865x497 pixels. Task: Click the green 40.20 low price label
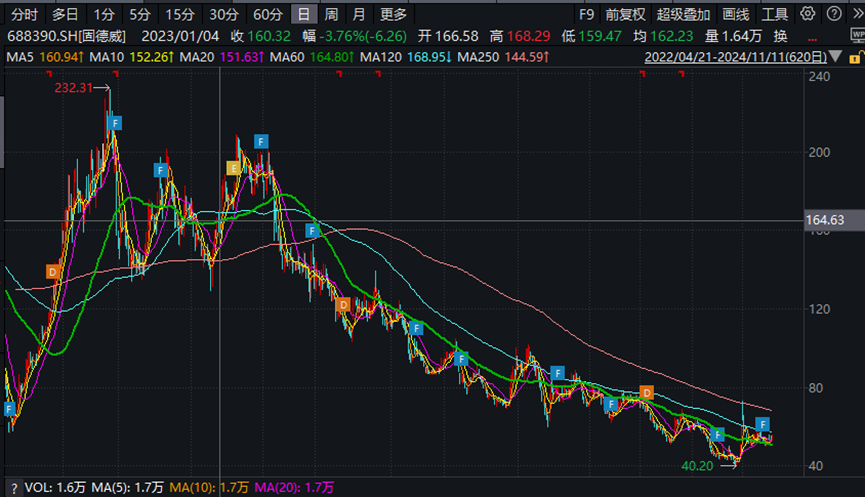coord(697,466)
